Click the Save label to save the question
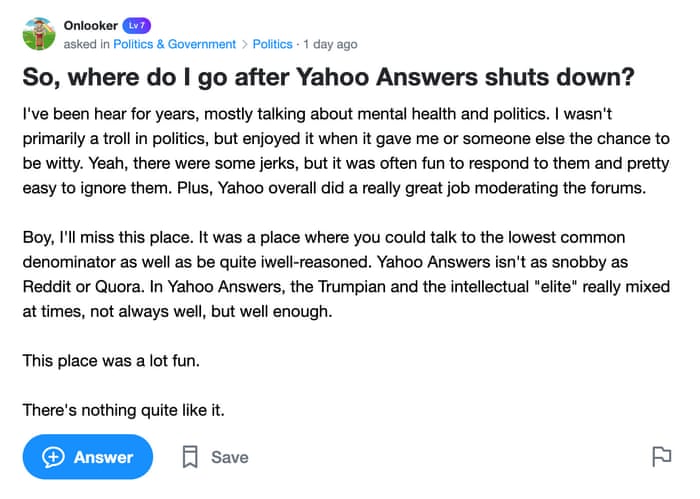This screenshot has width=700, height=499. 229,457
